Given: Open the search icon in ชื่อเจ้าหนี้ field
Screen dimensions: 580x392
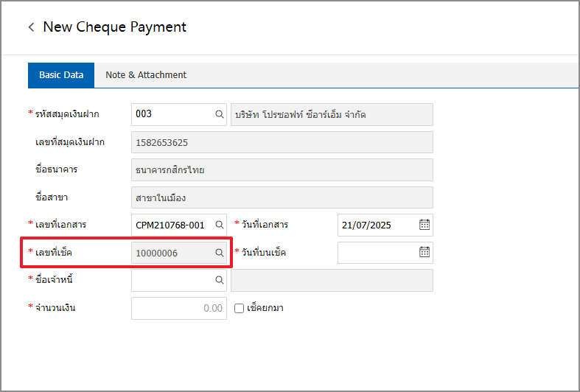Looking at the screenshot, I should (219, 280).
